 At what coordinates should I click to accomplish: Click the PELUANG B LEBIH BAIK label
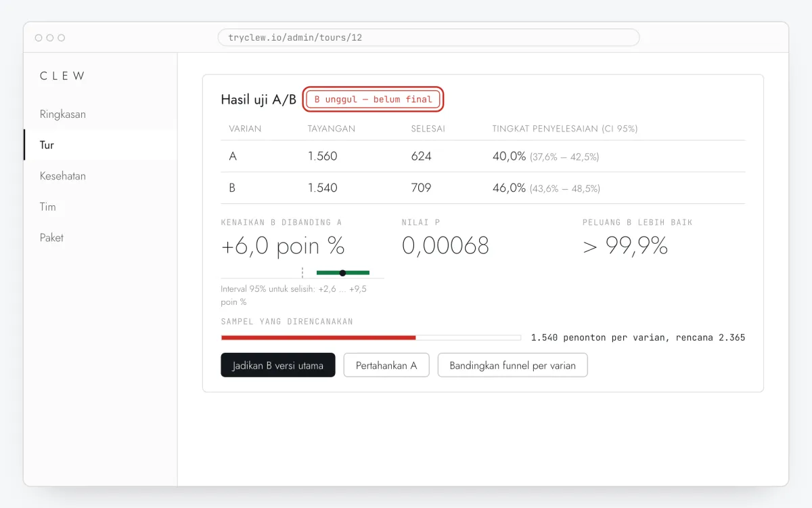(x=637, y=222)
